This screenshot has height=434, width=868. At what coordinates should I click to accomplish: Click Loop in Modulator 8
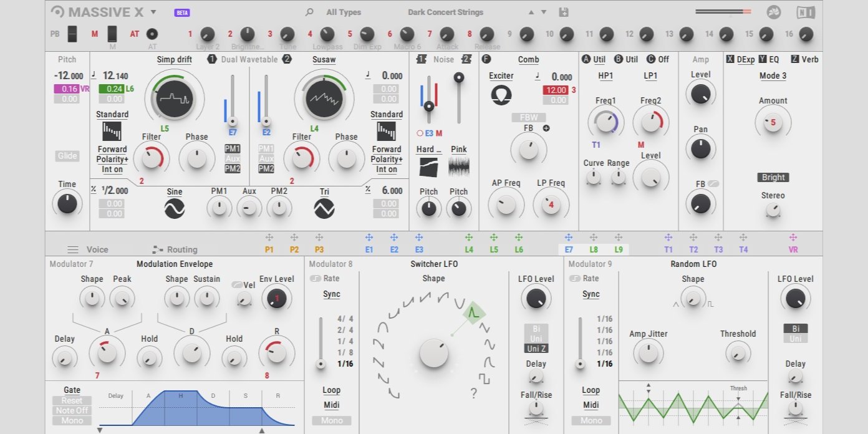[332, 390]
